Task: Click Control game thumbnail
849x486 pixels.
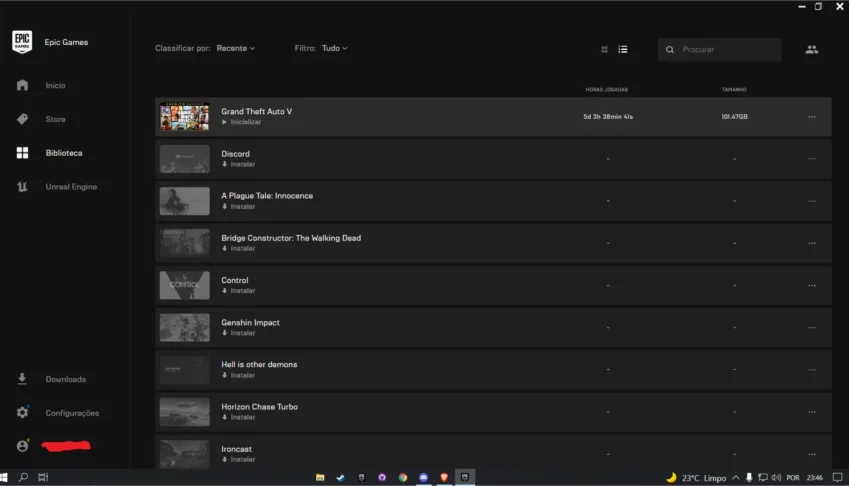Action: (x=185, y=285)
